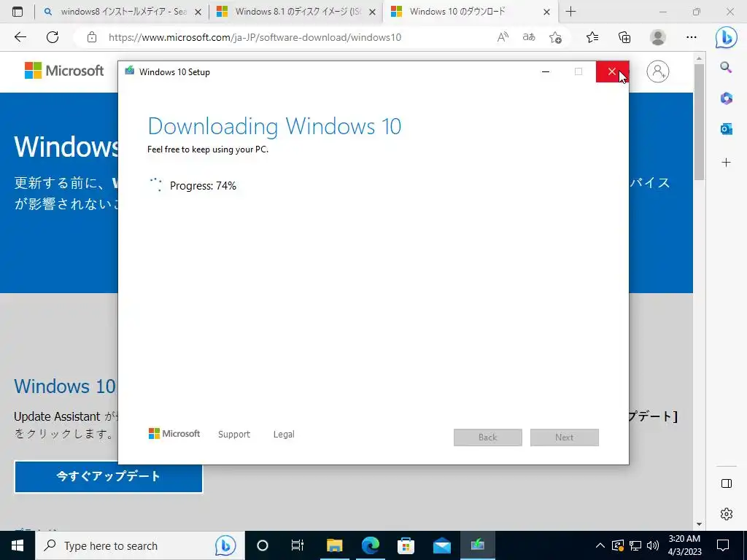
Task: Open Bing chat sidebar button
Action: [x=726, y=37]
